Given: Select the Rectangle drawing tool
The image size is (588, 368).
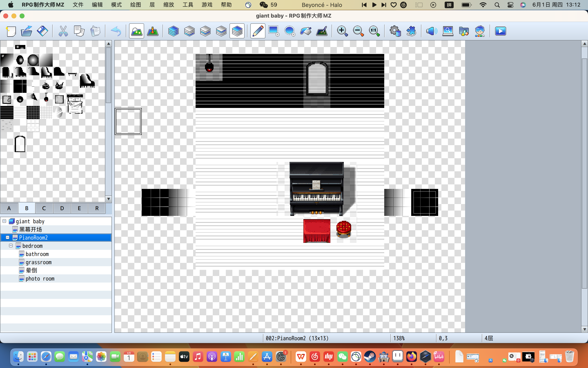Looking at the screenshot, I should [274, 31].
